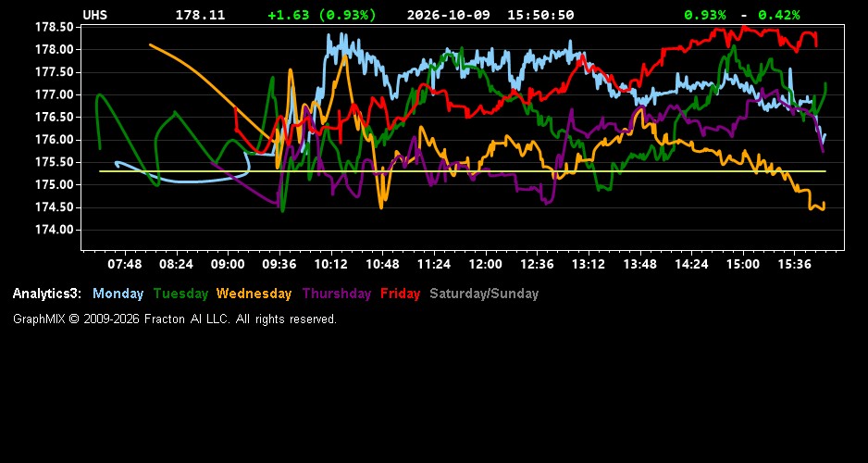Click the 08:24 time axis label
Image resolution: width=868 pixels, height=463 pixels.
point(176,264)
